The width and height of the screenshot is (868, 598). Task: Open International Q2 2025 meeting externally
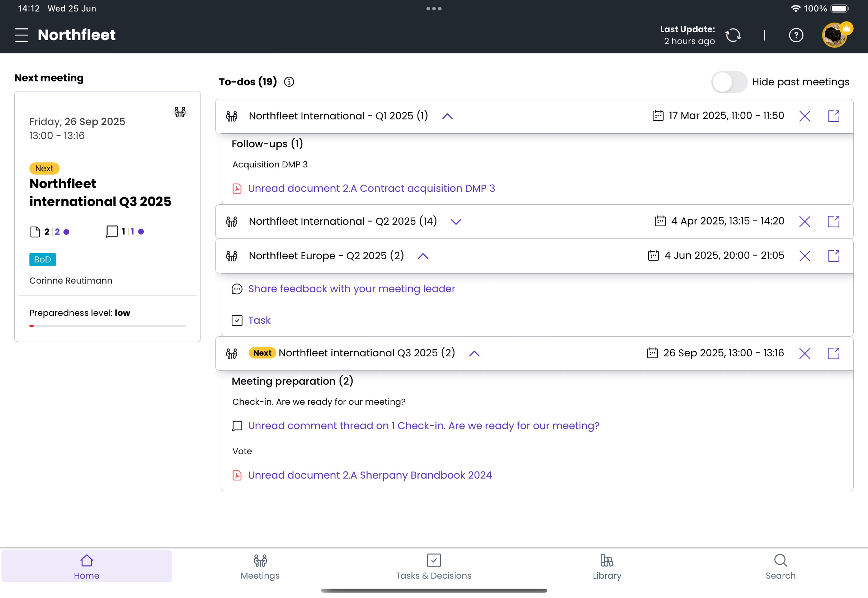point(834,222)
